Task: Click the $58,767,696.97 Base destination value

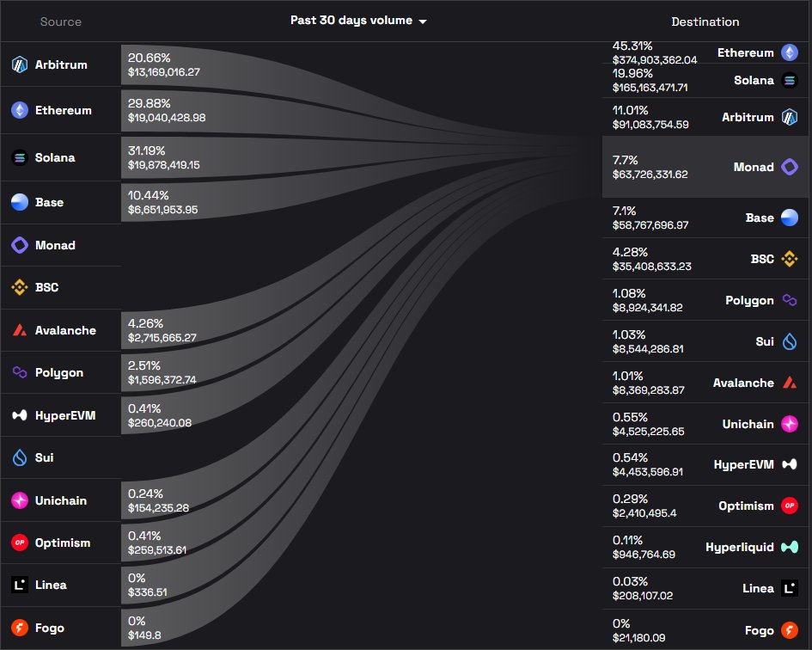Action: [650, 225]
